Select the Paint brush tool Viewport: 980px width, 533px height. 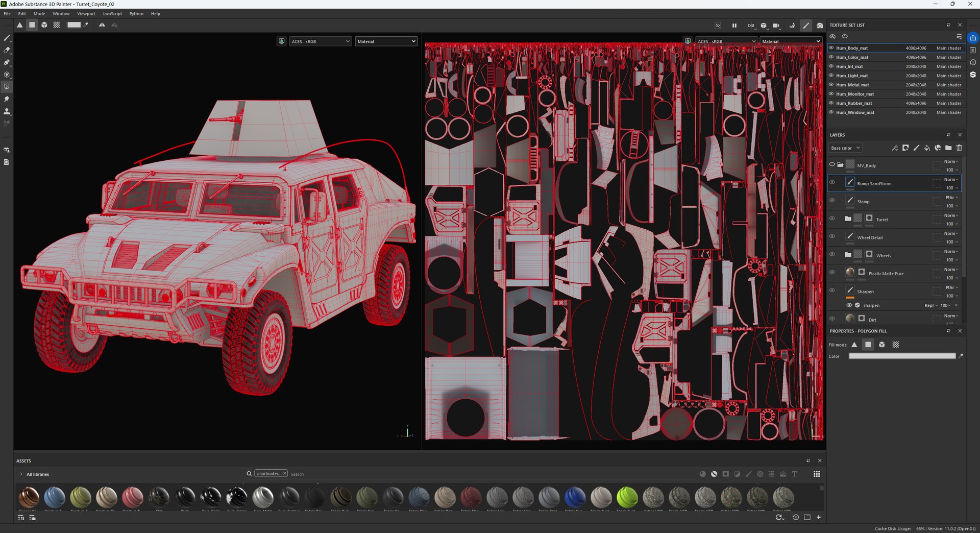[x=7, y=38]
